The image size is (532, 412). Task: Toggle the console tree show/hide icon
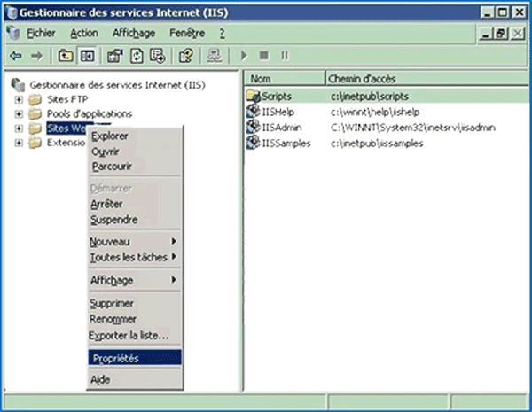87,55
